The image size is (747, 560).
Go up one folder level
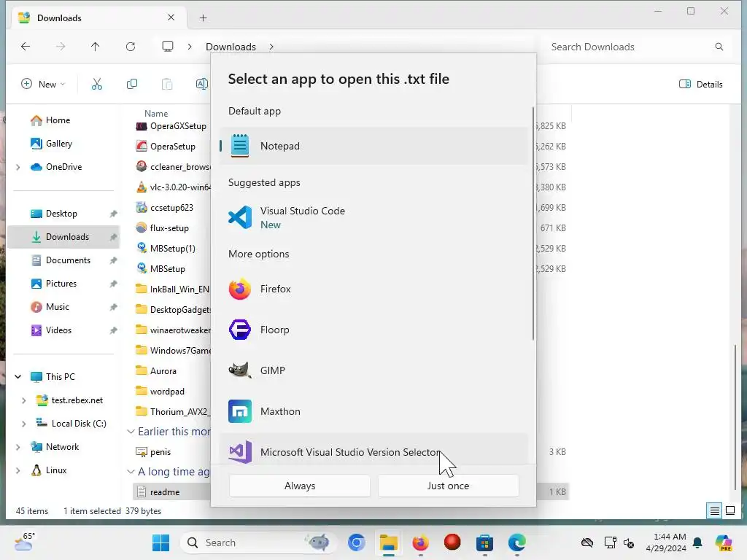[x=96, y=47]
